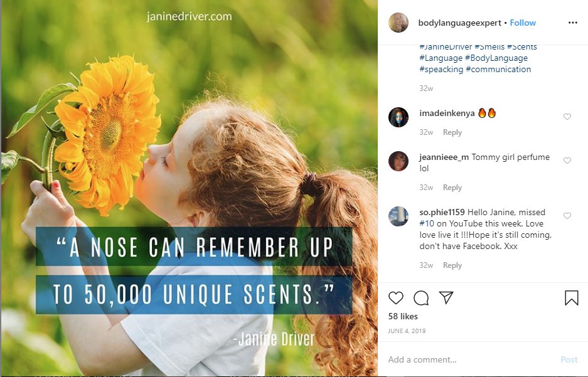
Task: Like the post with heart icon
Action: (x=395, y=298)
